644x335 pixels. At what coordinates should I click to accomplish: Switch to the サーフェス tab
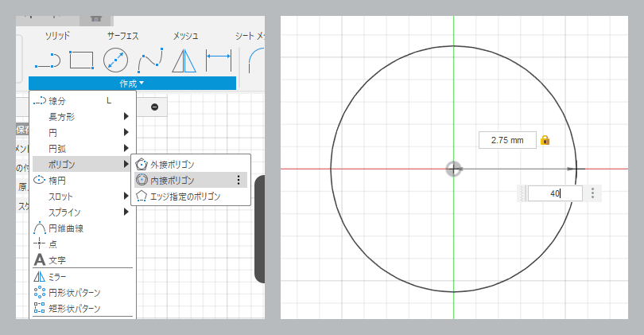(x=122, y=36)
